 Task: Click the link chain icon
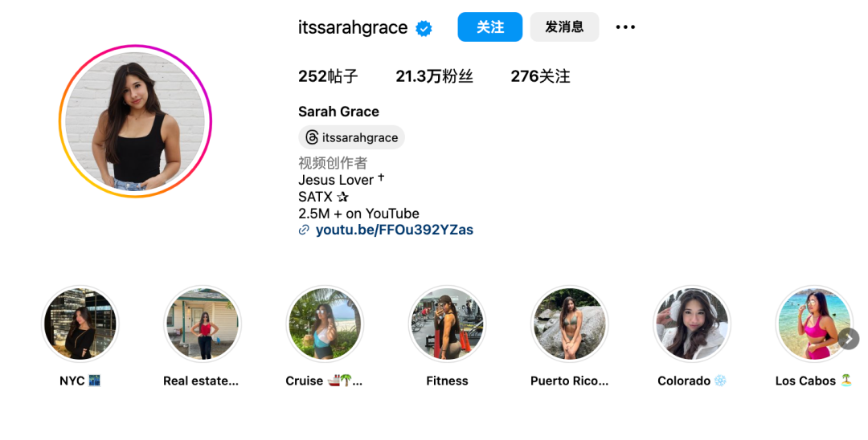tap(304, 230)
